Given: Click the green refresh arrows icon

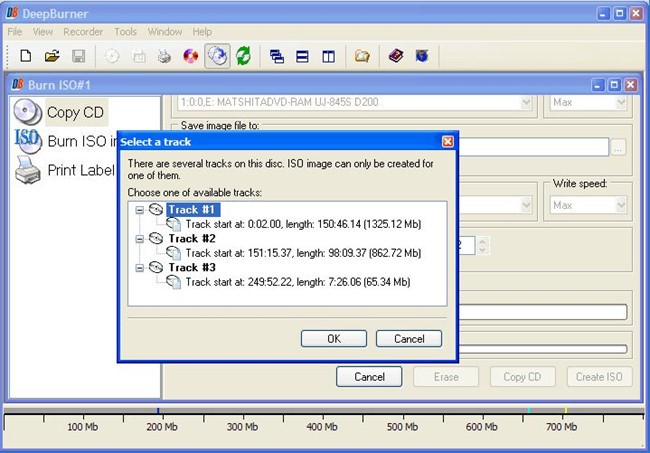Looking at the screenshot, I should [x=243, y=56].
